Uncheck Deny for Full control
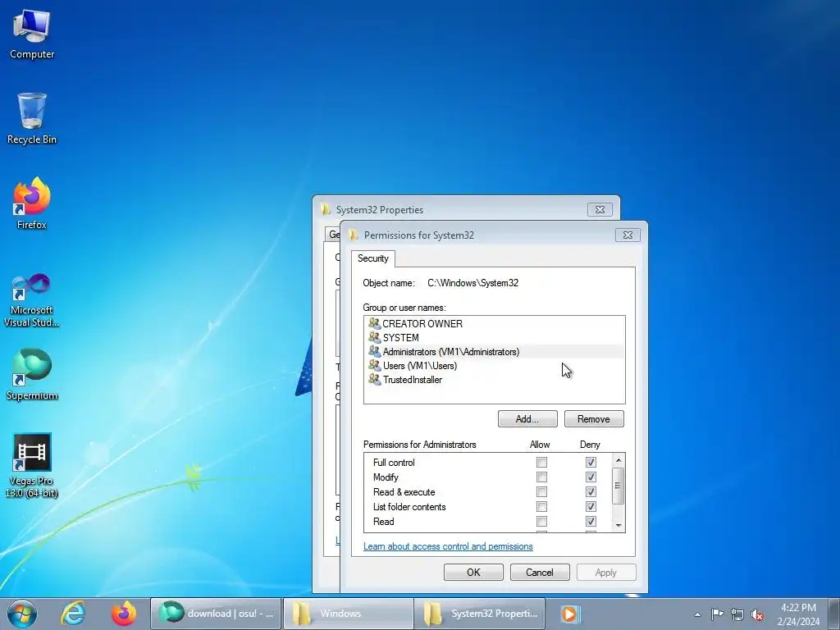Image resolution: width=840 pixels, height=630 pixels. pos(591,463)
